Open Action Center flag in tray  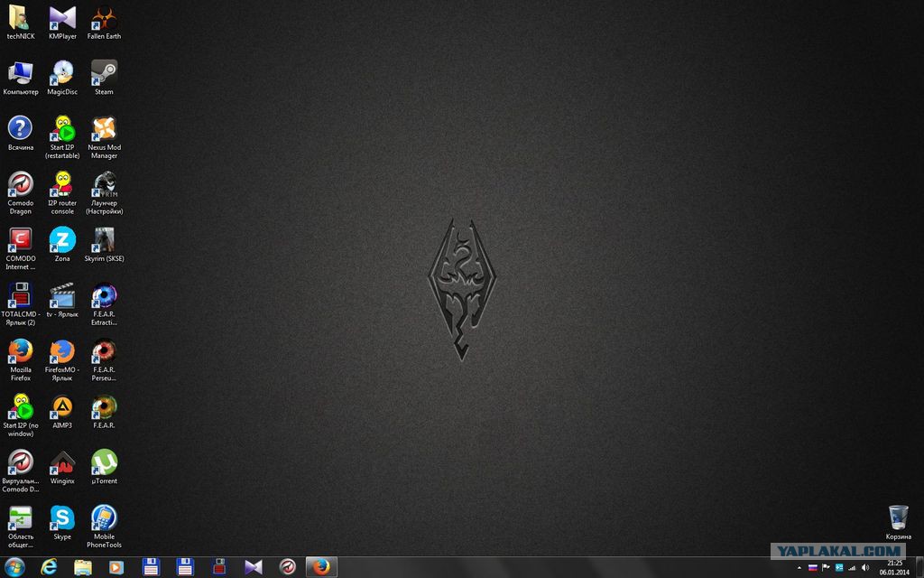[827, 568]
